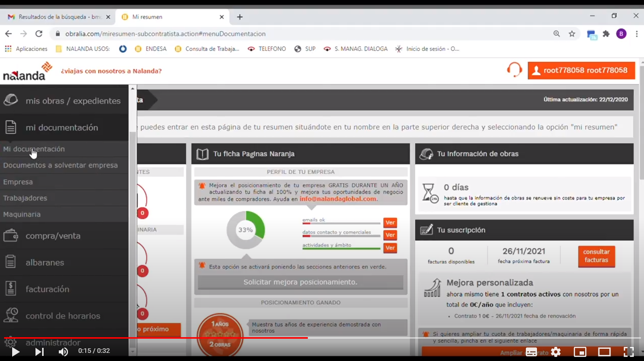Open the Resultados de la búsqueda tab
644x361 pixels.
point(56,16)
